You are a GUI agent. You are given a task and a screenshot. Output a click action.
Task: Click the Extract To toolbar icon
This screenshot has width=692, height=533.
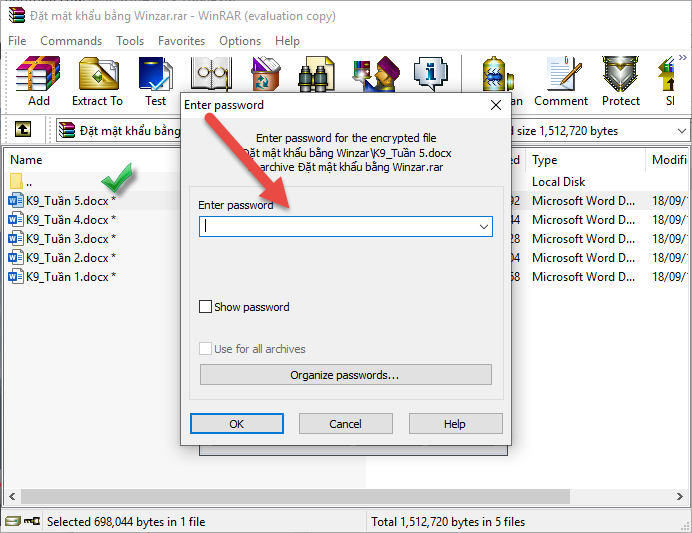(x=98, y=74)
